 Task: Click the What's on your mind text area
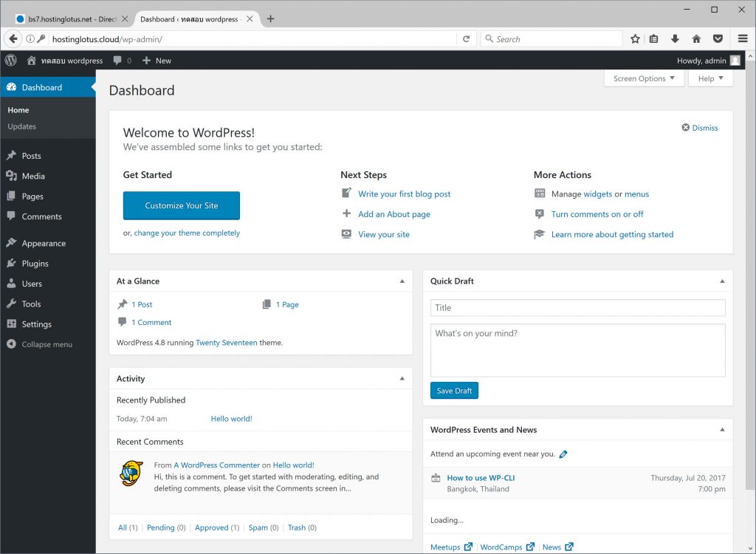(x=577, y=350)
